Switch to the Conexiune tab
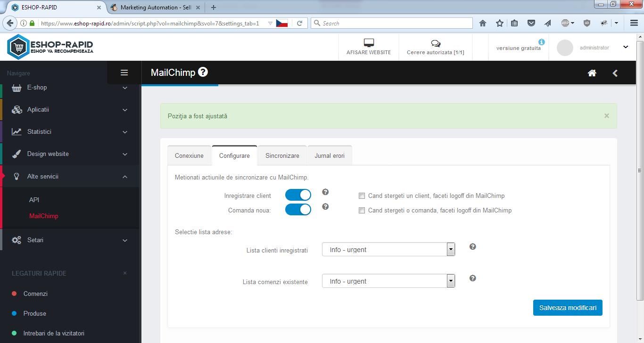Image resolution: width=644 pixels, height=343 pixels. point(189,155)
